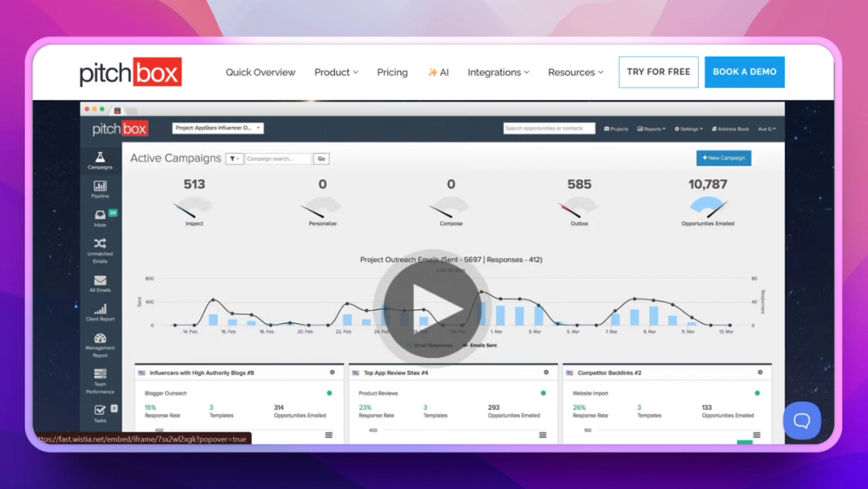868x489 pixels.
Task: Open the AI menu item
Action: (x=437, y=72)
